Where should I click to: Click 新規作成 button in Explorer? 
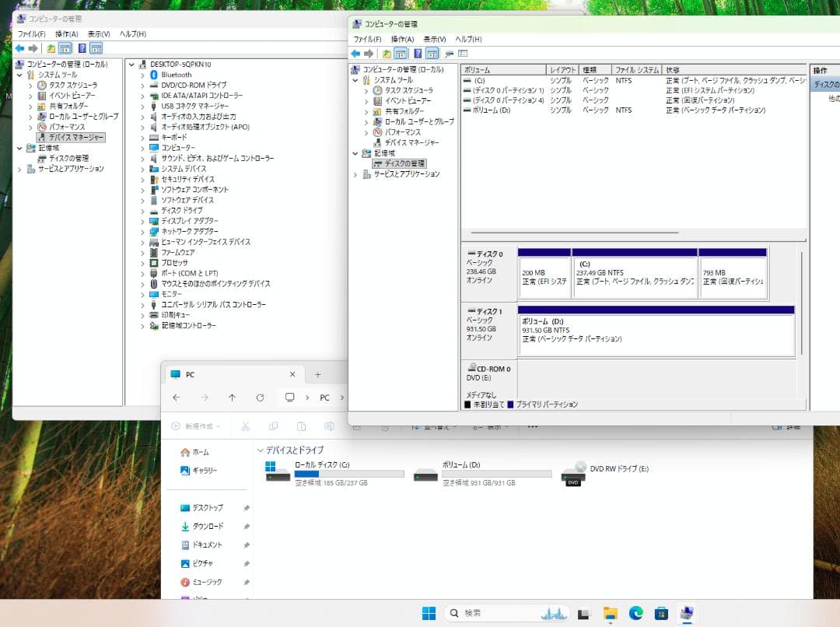(x=195, y=426)
